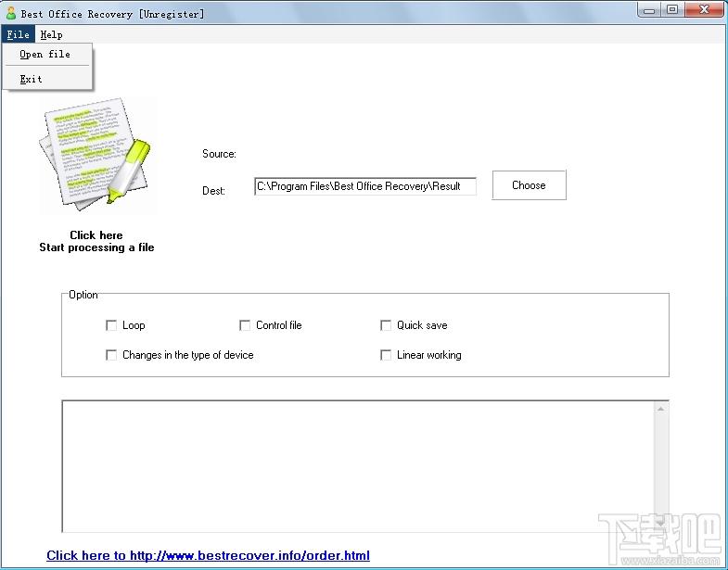Image resolution: width=728 pixels, height=570 pixels.
Task: Enable the Loop checkbox
Action: coord(111,325)
